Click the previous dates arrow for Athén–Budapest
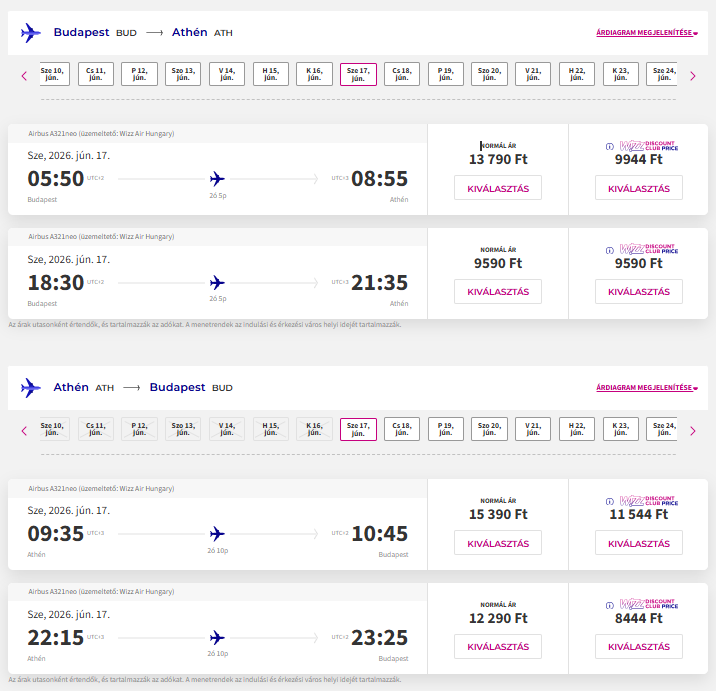 coord(24,431)
